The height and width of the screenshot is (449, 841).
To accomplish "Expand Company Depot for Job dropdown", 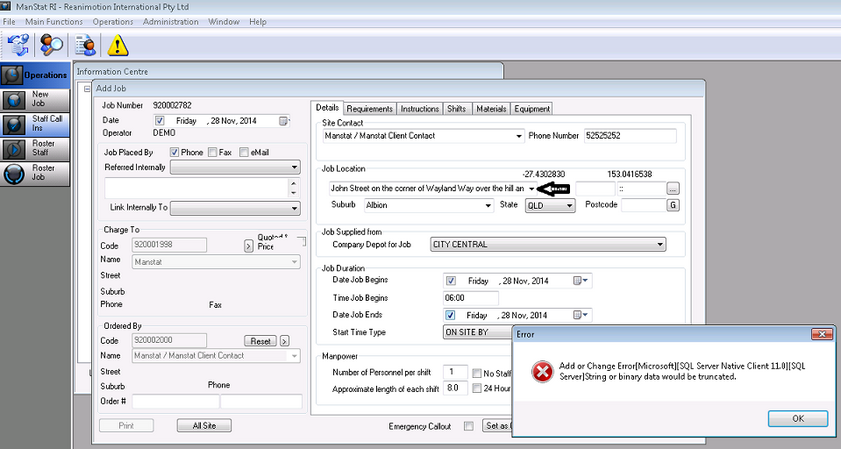I will (x=660, y=244).
